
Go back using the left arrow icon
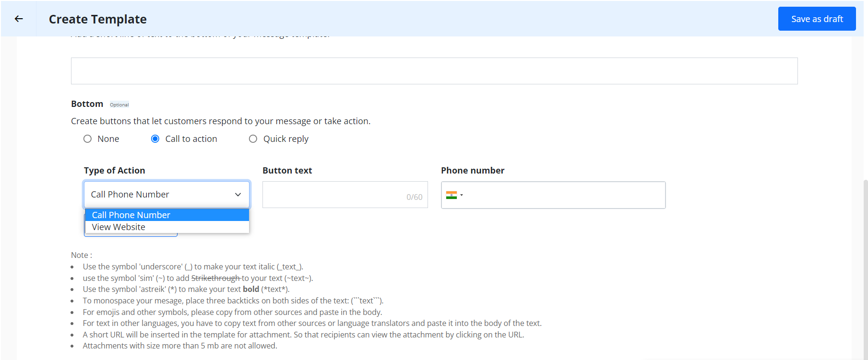pos(19,19)
